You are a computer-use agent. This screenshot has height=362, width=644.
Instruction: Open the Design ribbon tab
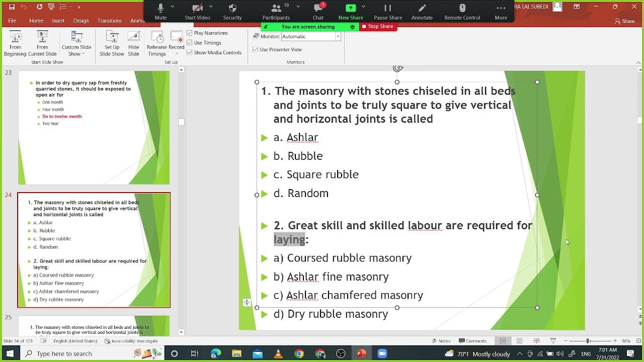tap(81, 21)
